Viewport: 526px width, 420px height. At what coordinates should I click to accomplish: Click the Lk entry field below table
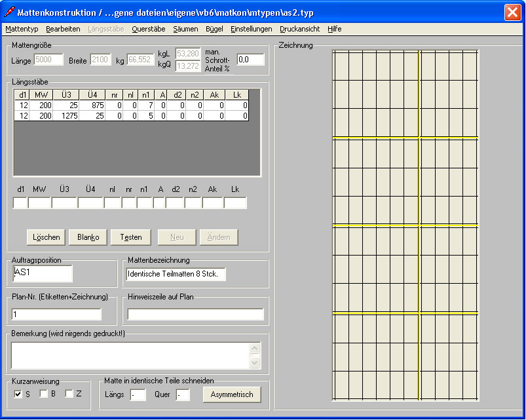pos(235,203)
